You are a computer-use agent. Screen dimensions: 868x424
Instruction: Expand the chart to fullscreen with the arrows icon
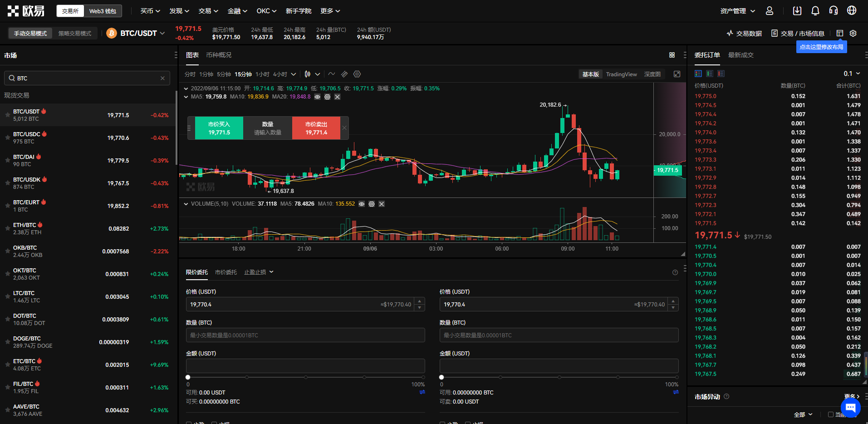tap(677, 74)
